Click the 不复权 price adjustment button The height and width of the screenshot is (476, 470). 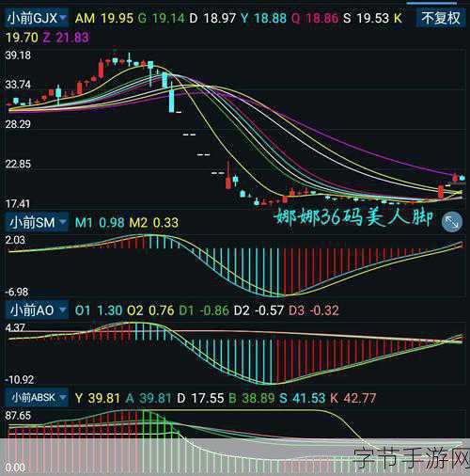[440, 18]
